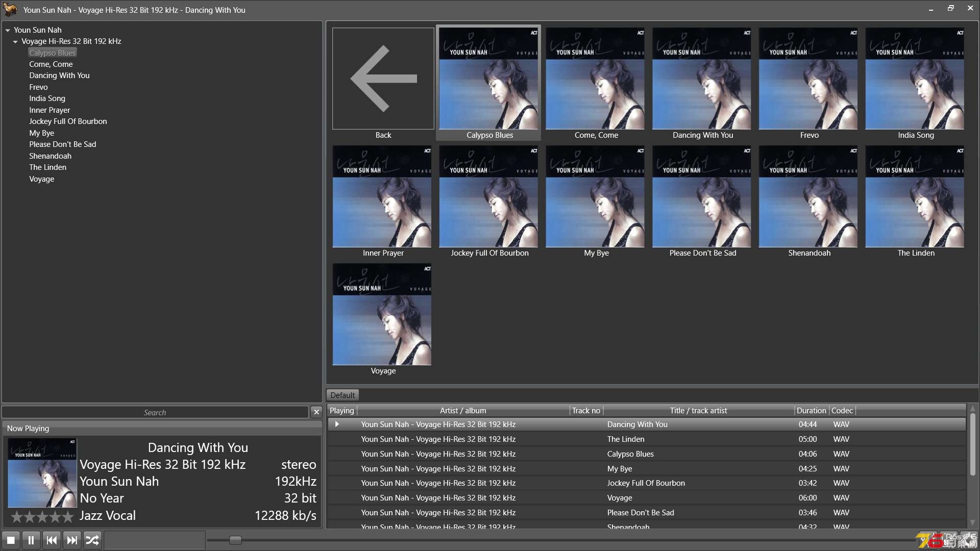Select The Linden row in the playlist
This screenshot has width=980, height=551.
click(x=647, y=439)
